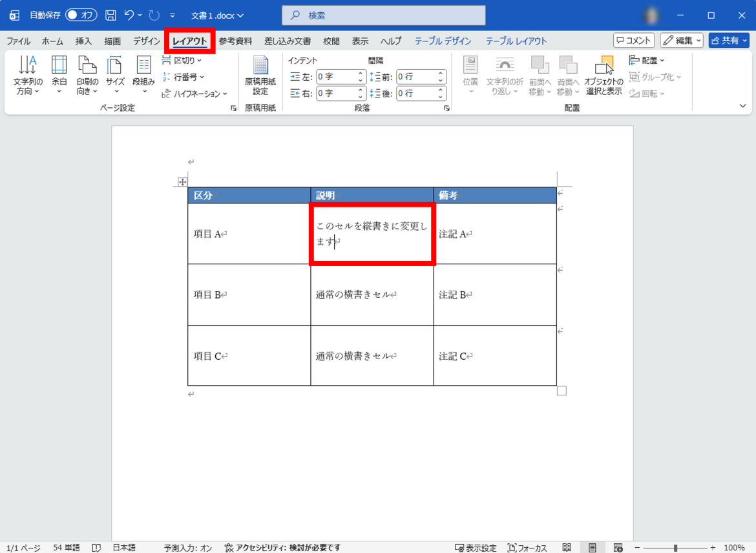Viewport: 756px width, 553px height.
Task: Open the 文字列の方向 text direction tool
Action: tap(28, 75)
